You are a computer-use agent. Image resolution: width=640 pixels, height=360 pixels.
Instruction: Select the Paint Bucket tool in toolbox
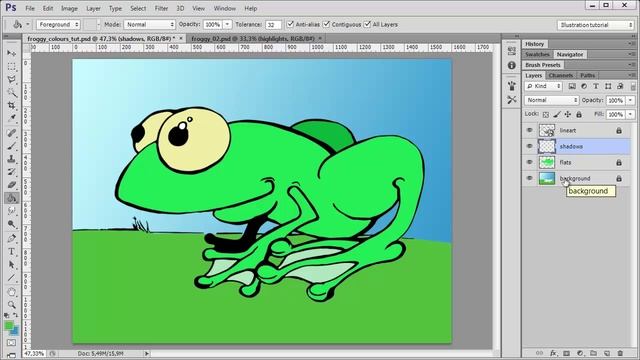[11, 198]
